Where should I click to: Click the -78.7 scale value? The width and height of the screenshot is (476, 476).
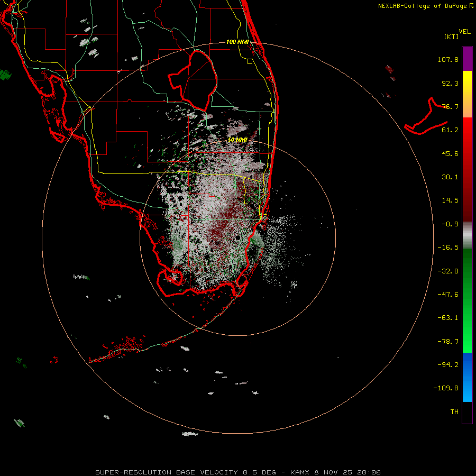(x=448, y=342)
